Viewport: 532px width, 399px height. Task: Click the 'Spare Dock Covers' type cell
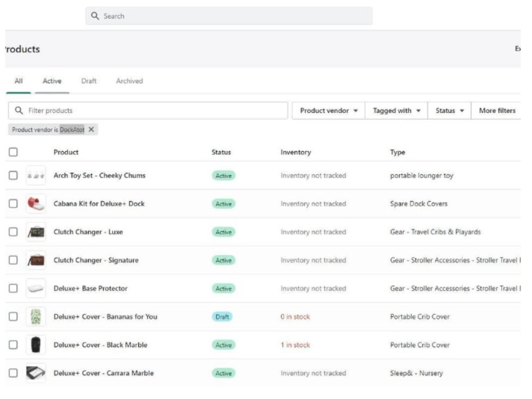pos(419,204)
